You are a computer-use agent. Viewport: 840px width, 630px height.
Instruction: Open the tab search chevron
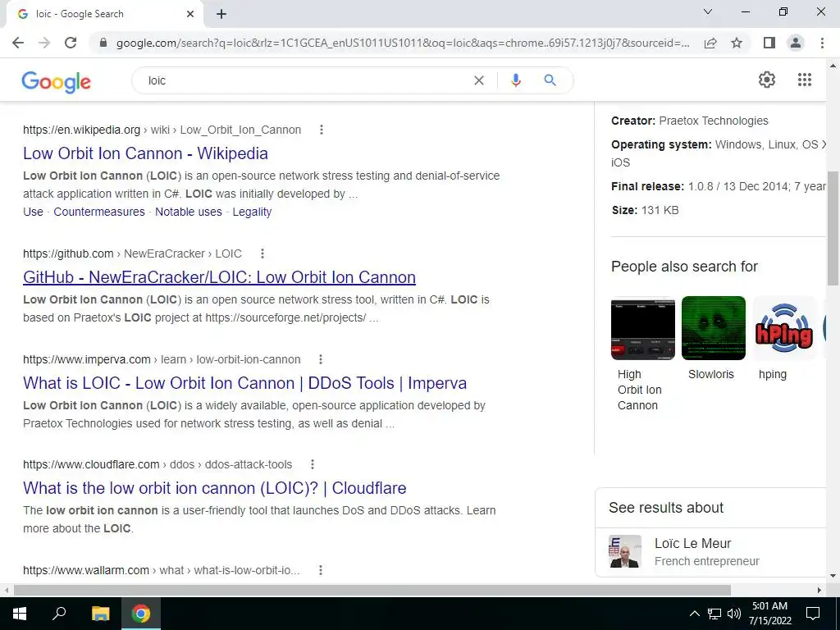(x=708, y=11)
